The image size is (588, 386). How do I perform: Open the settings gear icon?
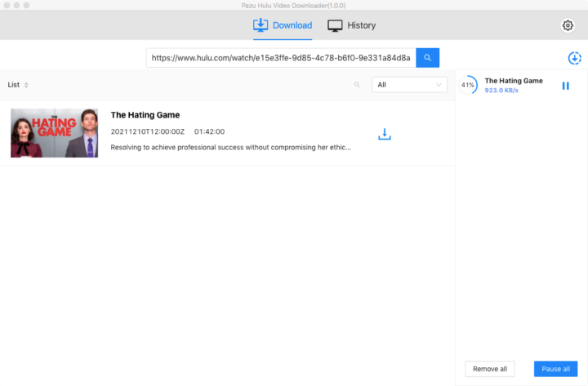click(568, 25)
